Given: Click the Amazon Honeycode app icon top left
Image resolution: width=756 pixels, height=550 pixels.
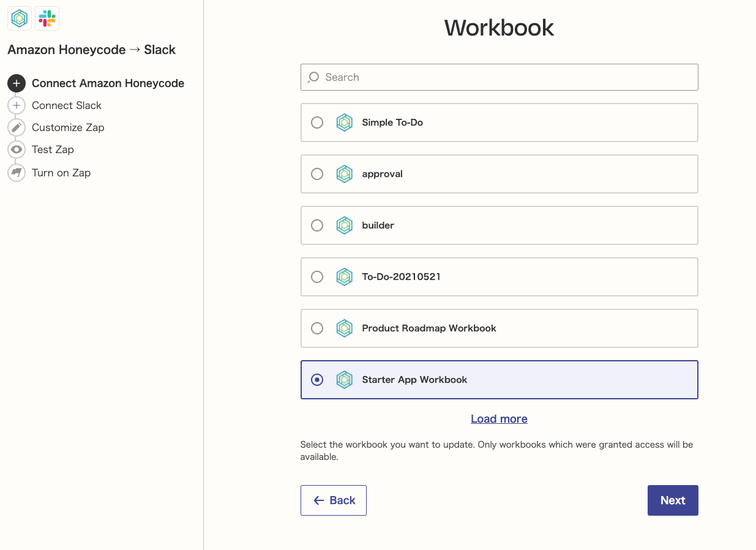Looking at the screenshot, I should (19, 18).
